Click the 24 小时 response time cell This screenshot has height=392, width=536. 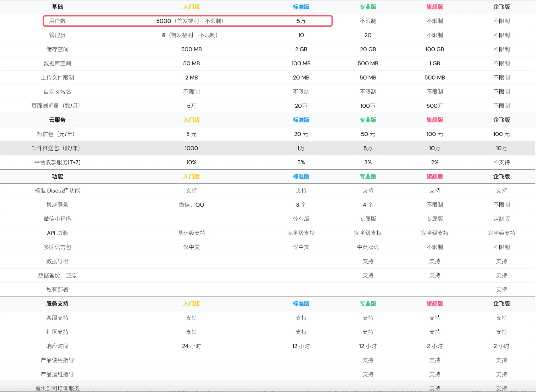pyautogui.click(x=191, y=346)
